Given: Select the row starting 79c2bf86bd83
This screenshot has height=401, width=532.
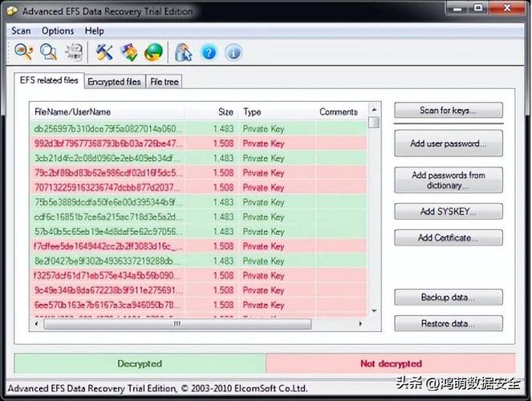Looking at the screenshot, I should pyautogui.click(x=198, y=173).
